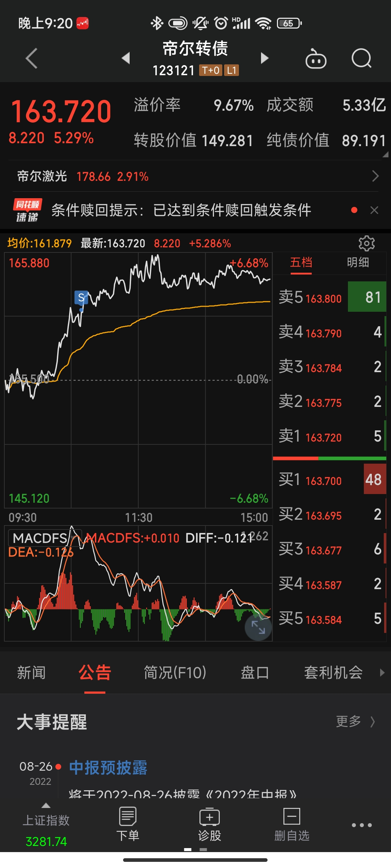Tap the Wi-Fi status icon
The height and width of the screenshot is (868, 391).
[x=263, y=23]
